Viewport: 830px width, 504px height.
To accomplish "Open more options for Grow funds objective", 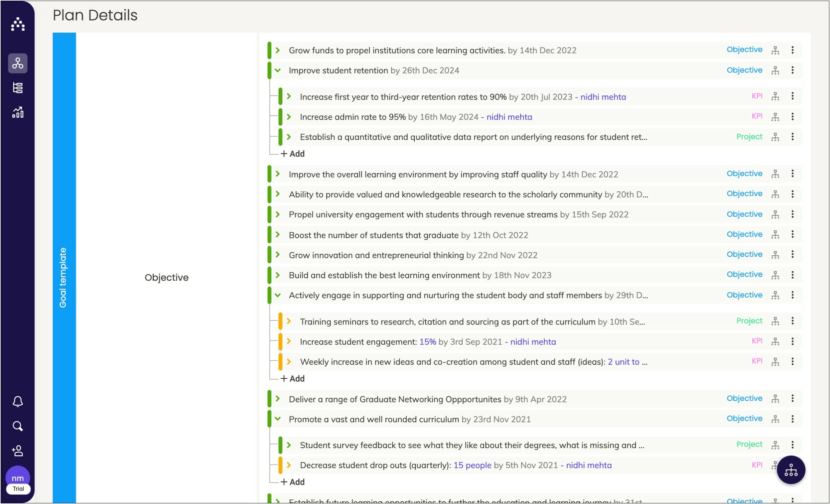I will tap(792, 50).
